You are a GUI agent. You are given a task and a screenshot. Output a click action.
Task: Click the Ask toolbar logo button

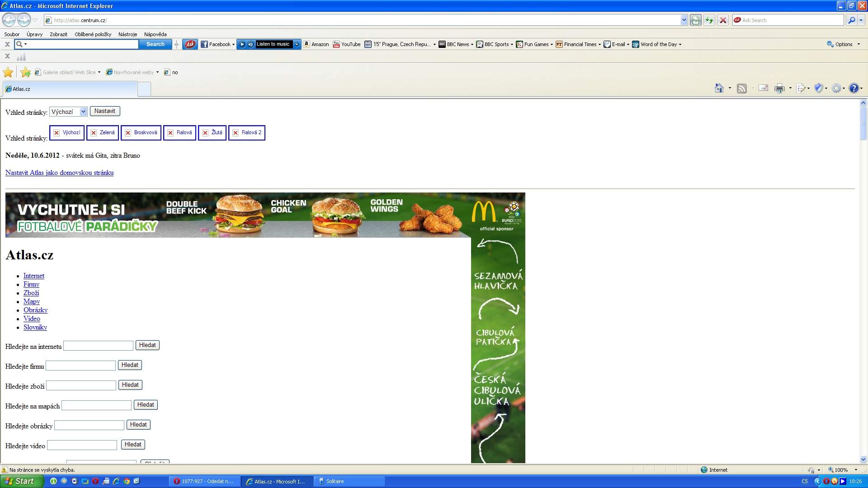pyautogui.click(x=190, y=44)
